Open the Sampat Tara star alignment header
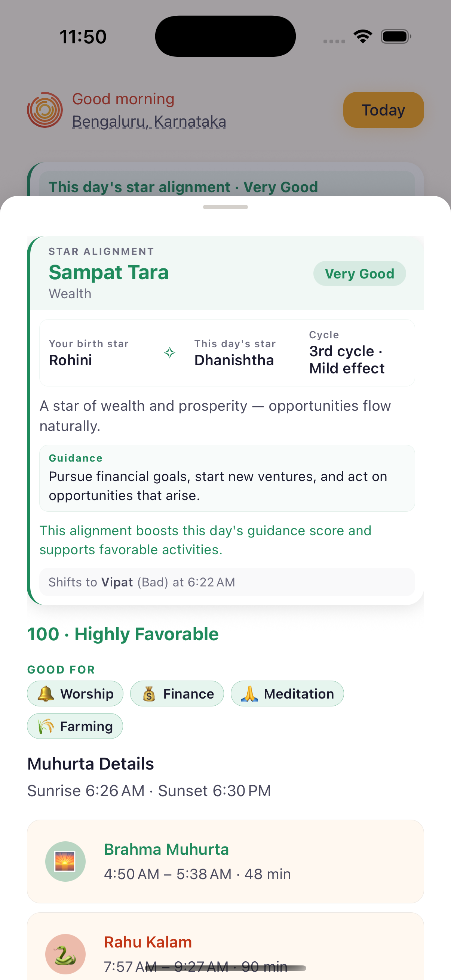451x980 pixels. pyautogui.click(x=109, y=272)
